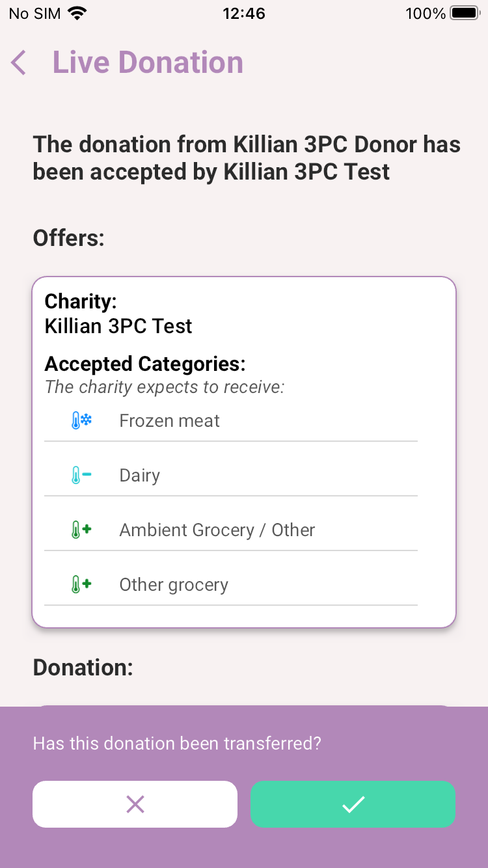The image size is (488, 868).
Task: Tap the chilled thermometer icon beside Dairy
Action: tap(81, 476)
